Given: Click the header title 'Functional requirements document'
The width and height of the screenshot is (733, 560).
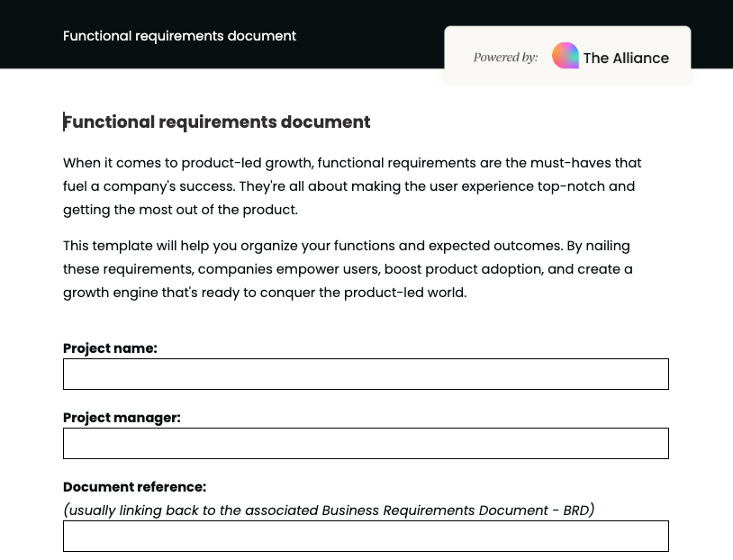Looking at the screenshot, I should pos(179,36).
